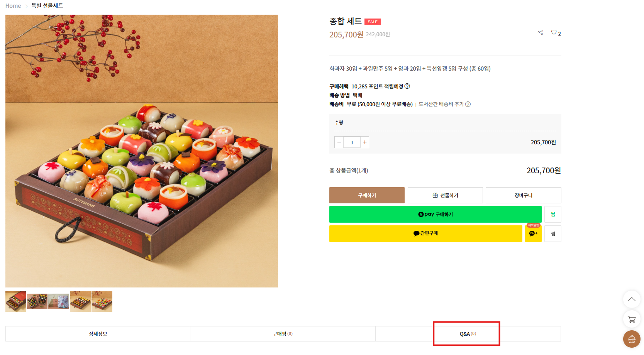The height and width of the screenshot is (355, 644).
Task: Click the Naver 찜 button in green text
Action: (x=553, y=214)
